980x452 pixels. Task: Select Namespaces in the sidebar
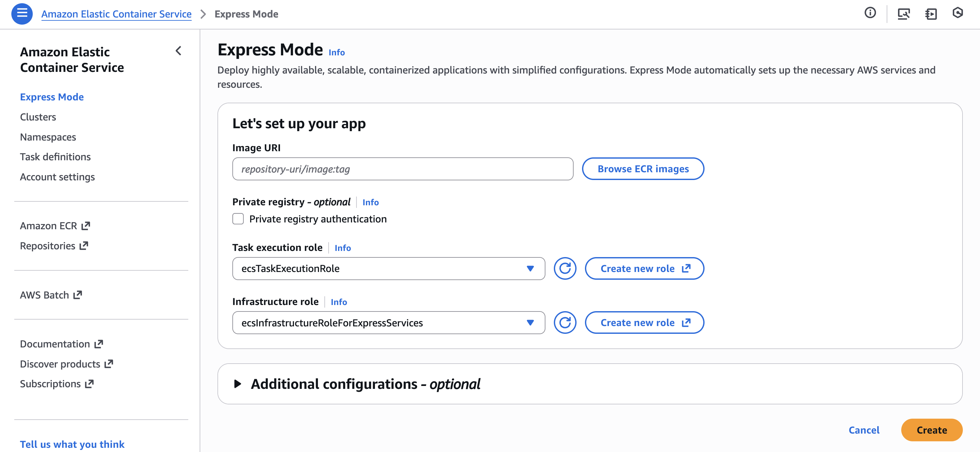tap(48, 137)
